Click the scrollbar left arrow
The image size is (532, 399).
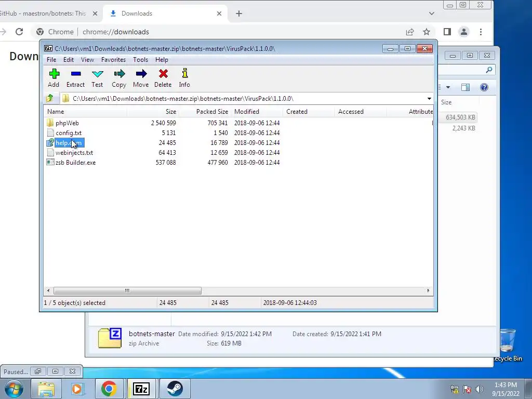(x=48, y=290)
